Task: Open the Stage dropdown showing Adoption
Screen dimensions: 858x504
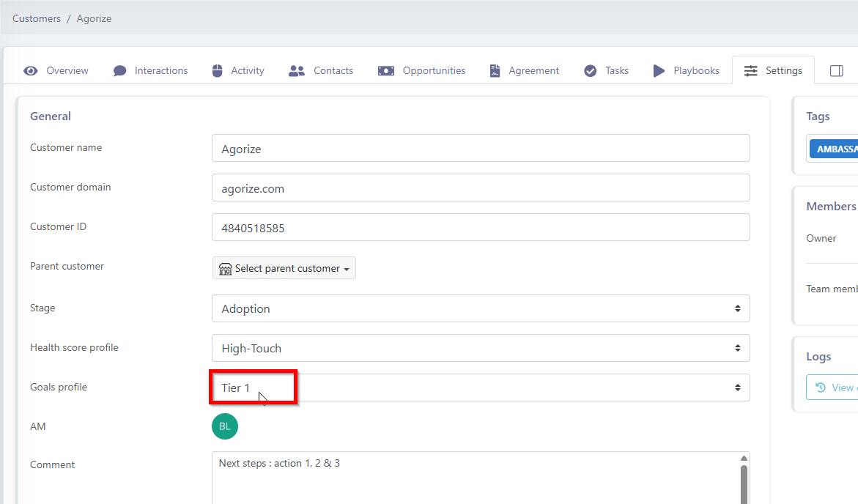Action: pos(481,308)
